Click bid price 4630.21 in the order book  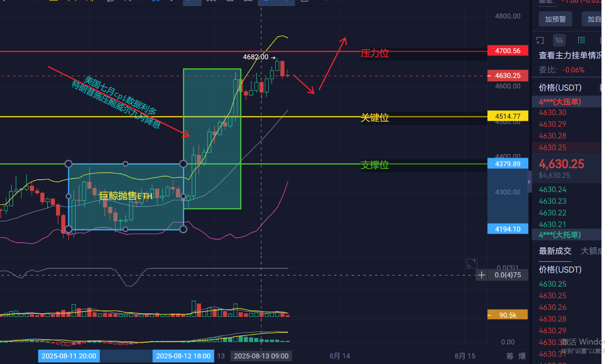click(552, 224)
